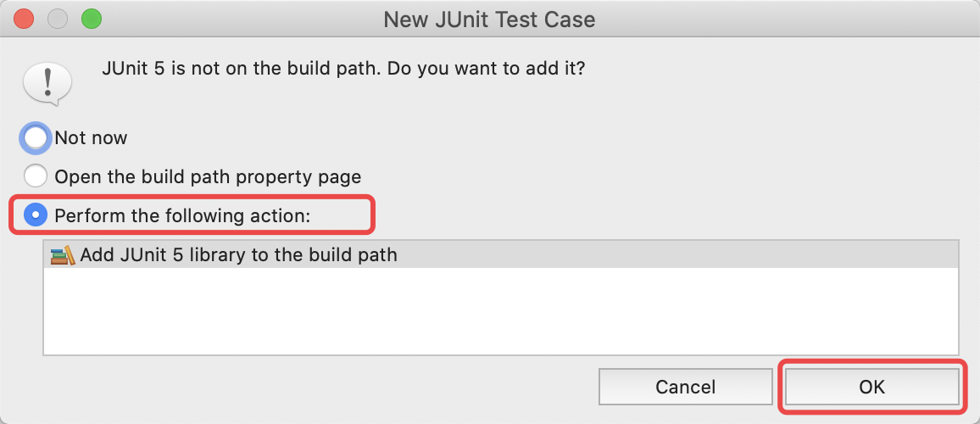
Task: Click the "Open the build path property page" label text
Action: (x=209, y=177)
